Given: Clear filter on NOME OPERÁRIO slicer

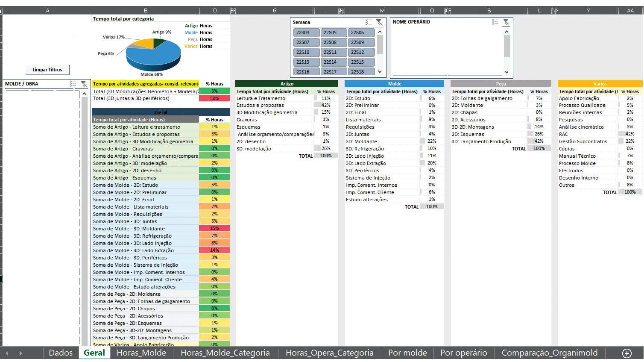Looking at the screenshot, I should [506, 22].
